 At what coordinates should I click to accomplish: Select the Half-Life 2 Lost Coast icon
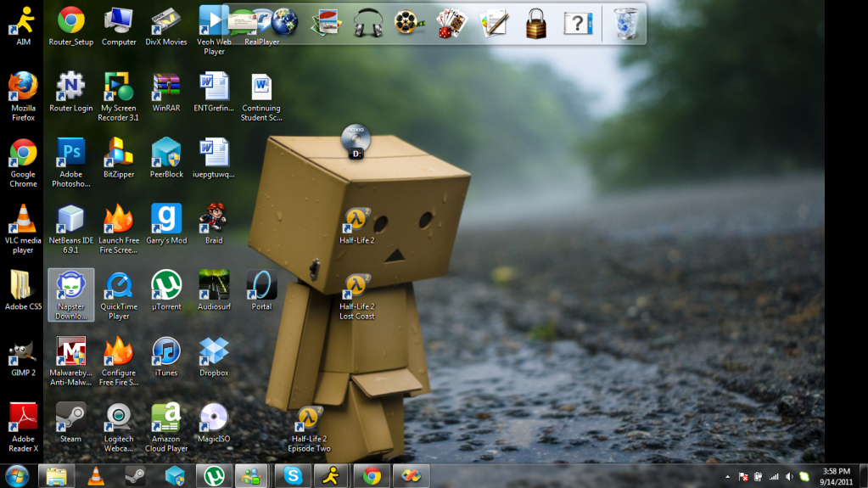(357, 287)
